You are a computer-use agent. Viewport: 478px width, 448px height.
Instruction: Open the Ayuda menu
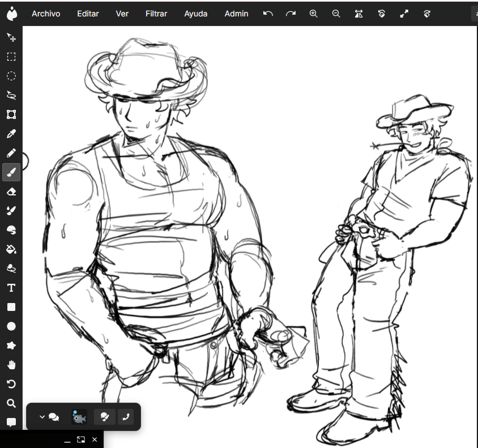click(x=196, y=14)
